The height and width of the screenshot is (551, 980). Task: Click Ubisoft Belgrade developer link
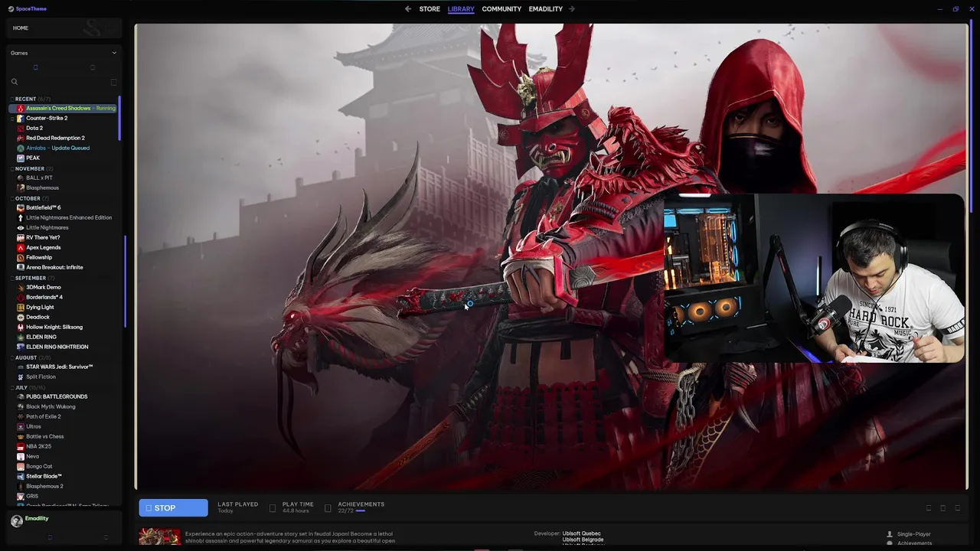(583, 540)
